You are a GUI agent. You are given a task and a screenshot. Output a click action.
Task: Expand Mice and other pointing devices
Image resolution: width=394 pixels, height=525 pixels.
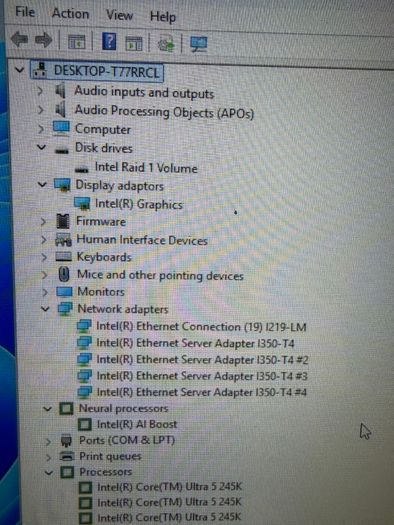tap(45, 275)
